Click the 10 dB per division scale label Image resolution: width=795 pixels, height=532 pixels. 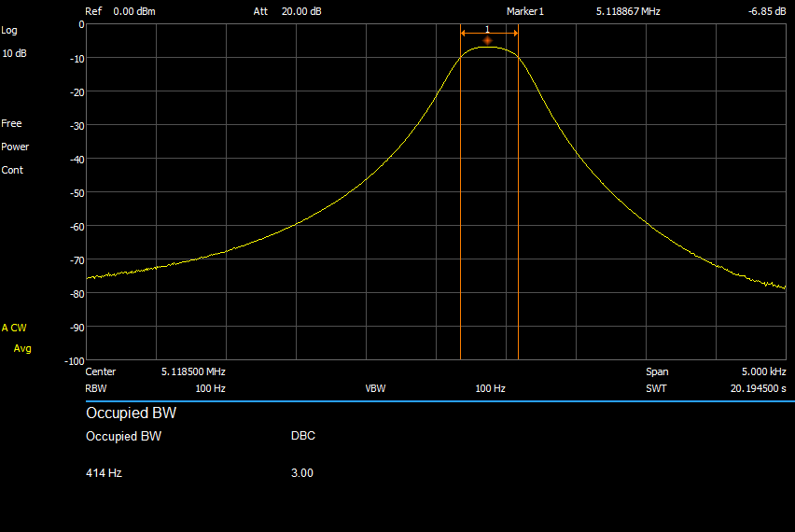[x=14, y=53]
